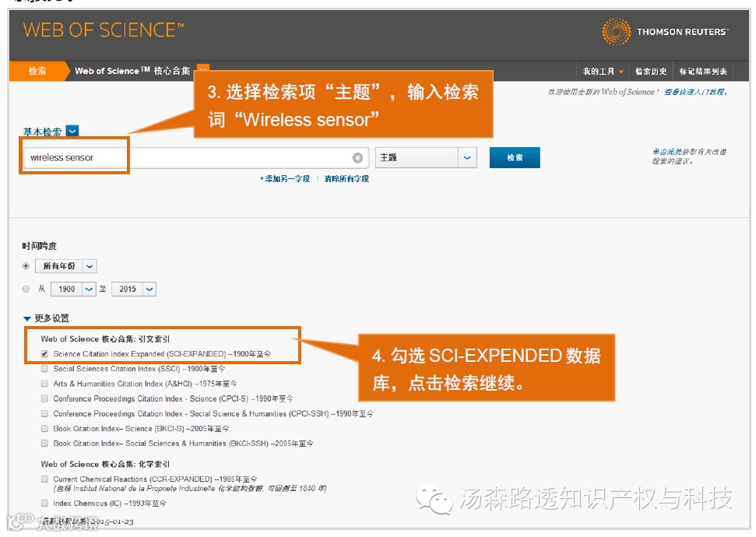This screenshot has height=537, width=756.
Task: Check Current Chemical Reactions (CCR-EXPANDED)
Action: 44,479
